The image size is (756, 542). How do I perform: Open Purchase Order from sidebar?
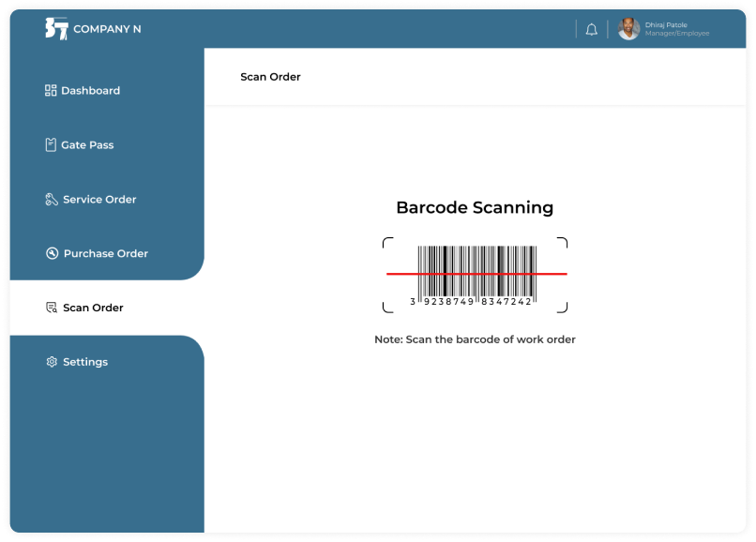coord(103,253)
